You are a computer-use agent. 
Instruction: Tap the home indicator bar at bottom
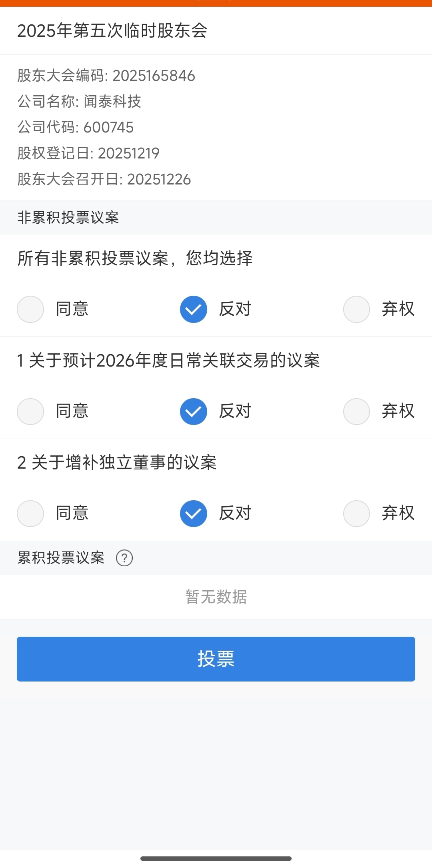click(216, 858)
